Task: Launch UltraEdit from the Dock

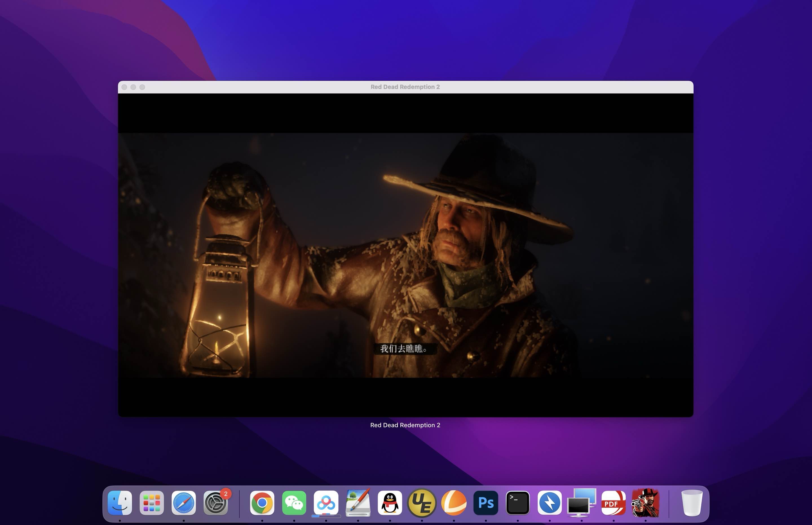Action: (422, 502)
